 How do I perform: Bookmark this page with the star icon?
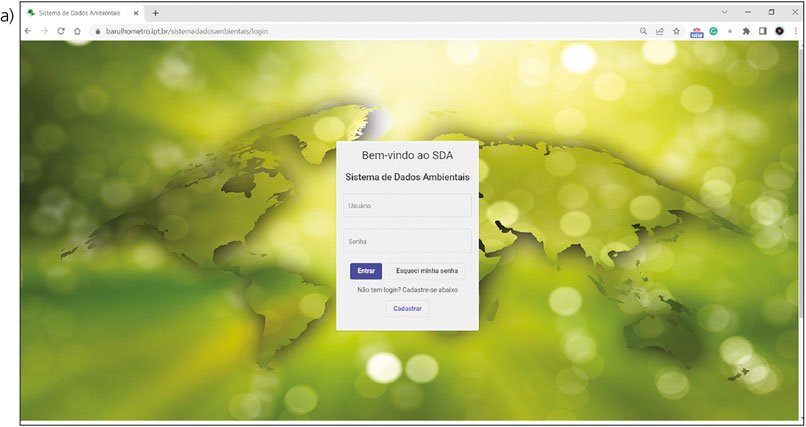point(676,31)
